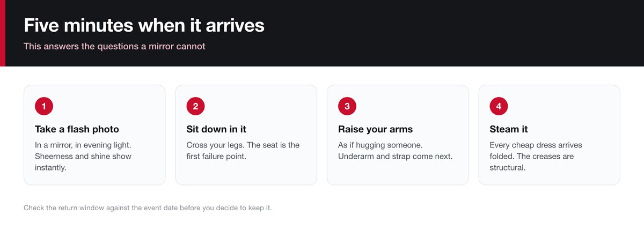644x252 pixels.
Task: Click the 'Sheerness and shine show instantly' description
Action: (83, 156)
